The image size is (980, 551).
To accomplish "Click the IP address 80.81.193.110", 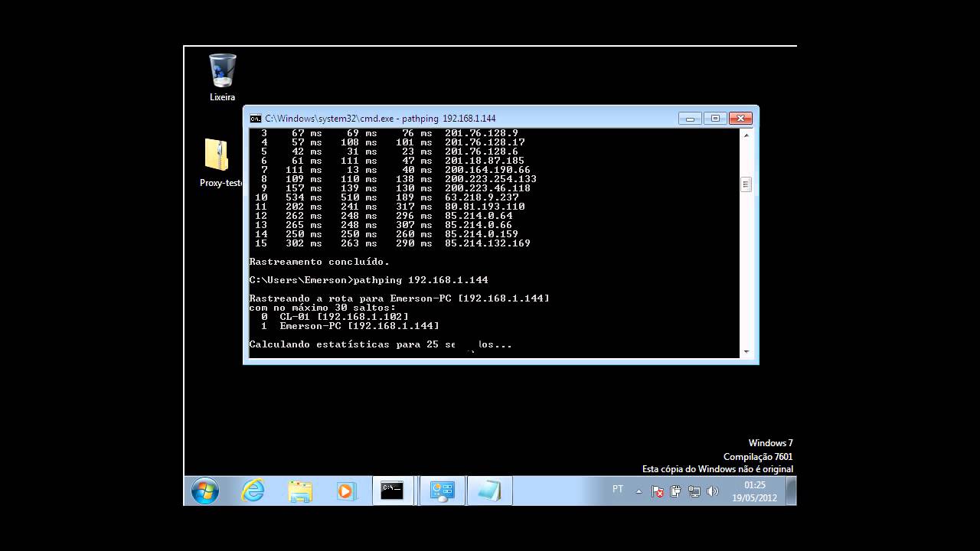I will (485, 207).
